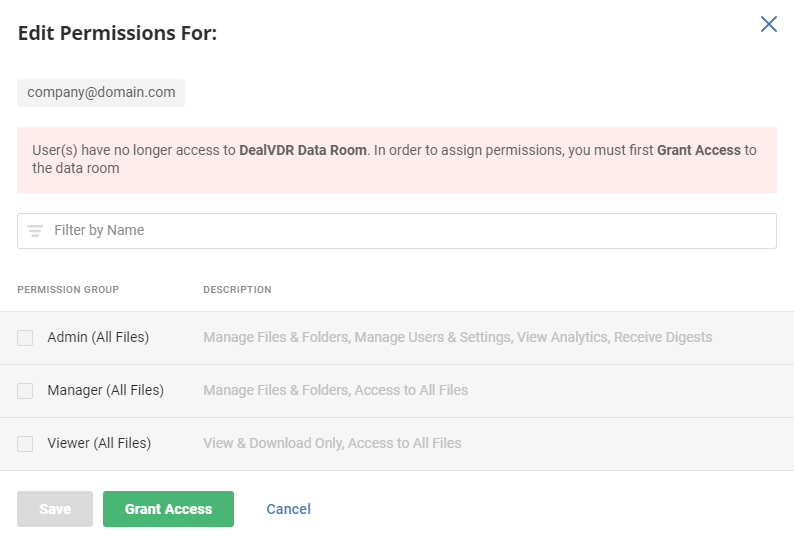
Task: Click the Edit Permissions For heading
Action: pos(117,34)
